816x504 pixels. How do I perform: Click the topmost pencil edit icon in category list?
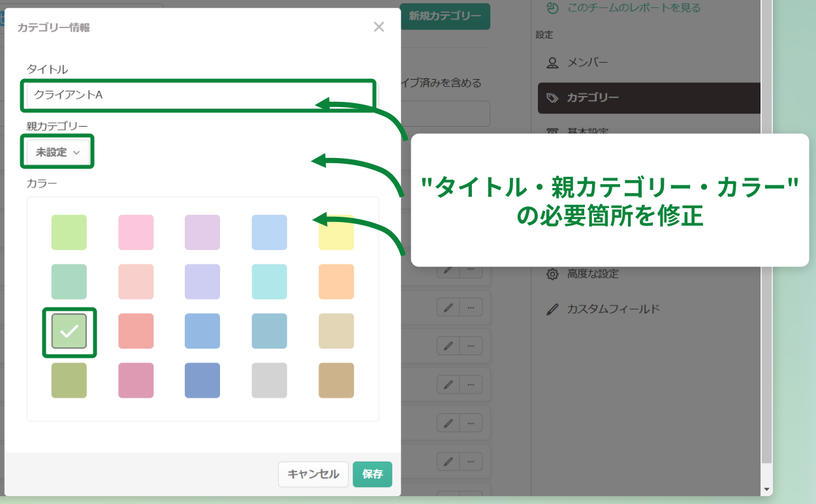pyautogui.click(x=448, y=270)
